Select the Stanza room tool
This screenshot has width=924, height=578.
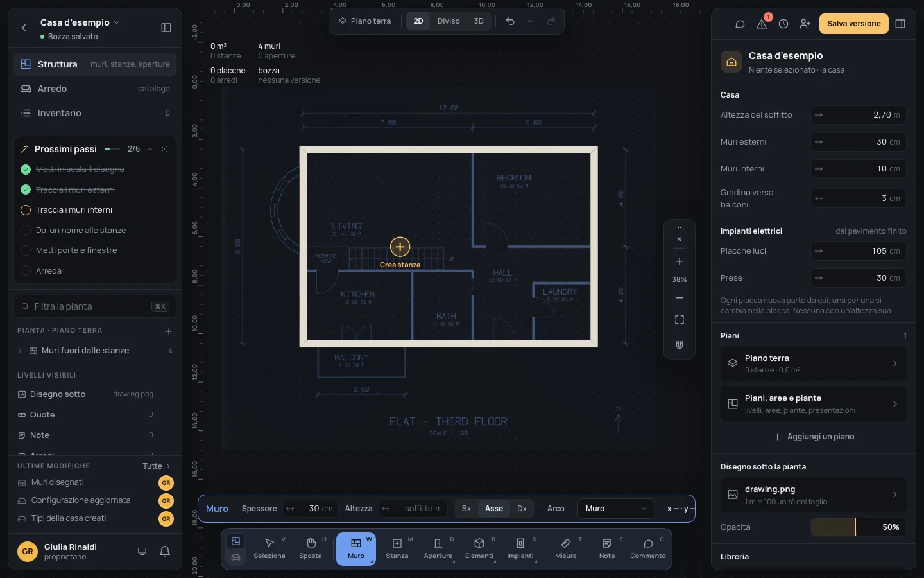(x=397, y=549)
